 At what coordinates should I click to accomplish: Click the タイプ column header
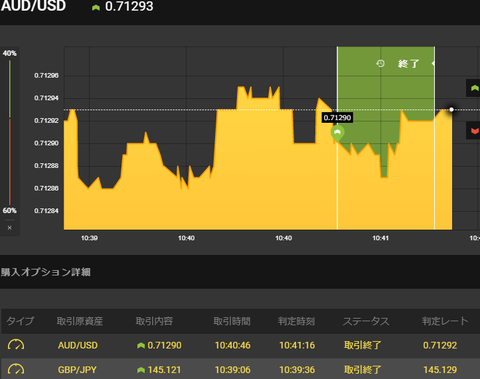[20, 321]
